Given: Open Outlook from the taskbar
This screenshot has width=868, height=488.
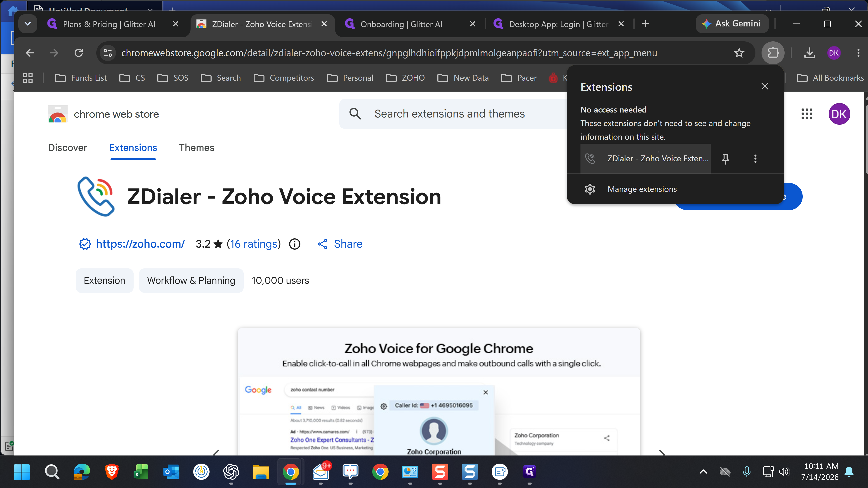Looking at the screenshot, I should pos(171,472).
